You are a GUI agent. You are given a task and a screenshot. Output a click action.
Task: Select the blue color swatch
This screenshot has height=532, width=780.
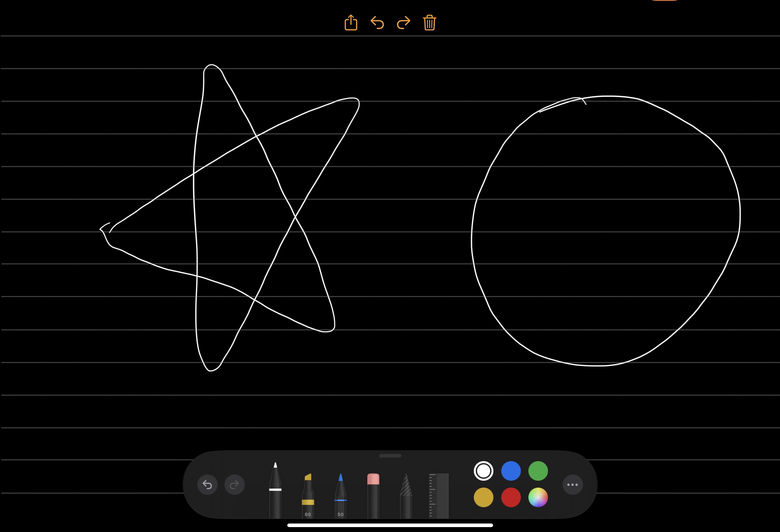point(510,470)
